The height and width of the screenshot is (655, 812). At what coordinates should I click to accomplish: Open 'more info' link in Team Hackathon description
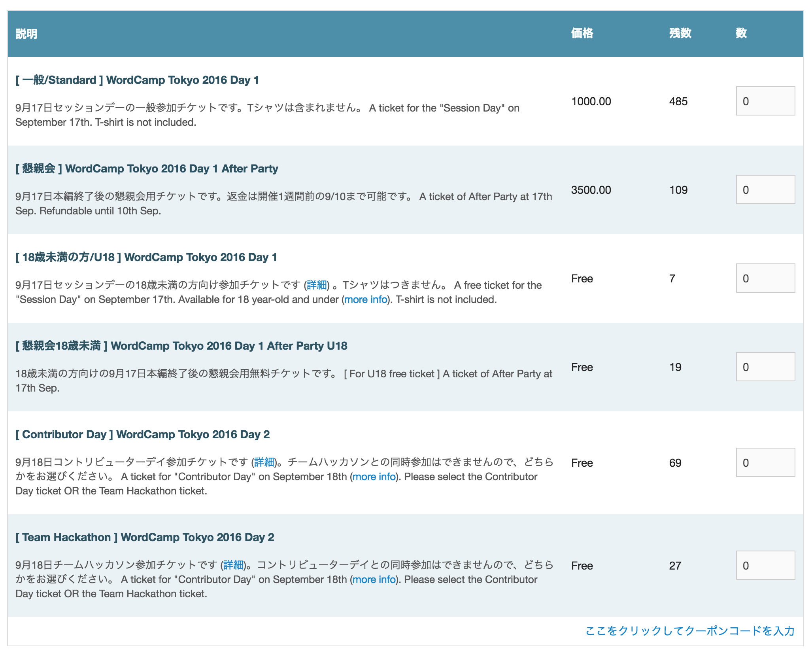[374, 580]
